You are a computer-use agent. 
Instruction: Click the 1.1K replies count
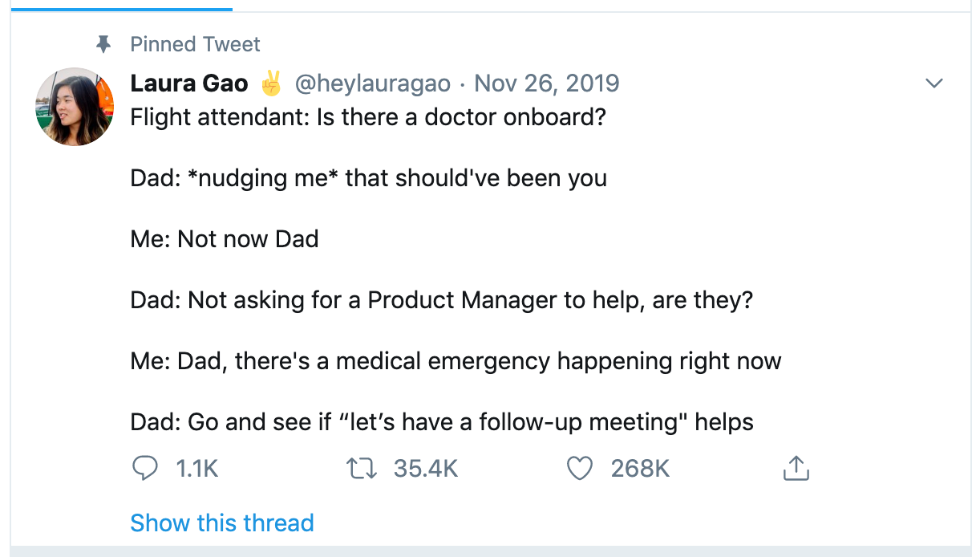tap(196, 468)
